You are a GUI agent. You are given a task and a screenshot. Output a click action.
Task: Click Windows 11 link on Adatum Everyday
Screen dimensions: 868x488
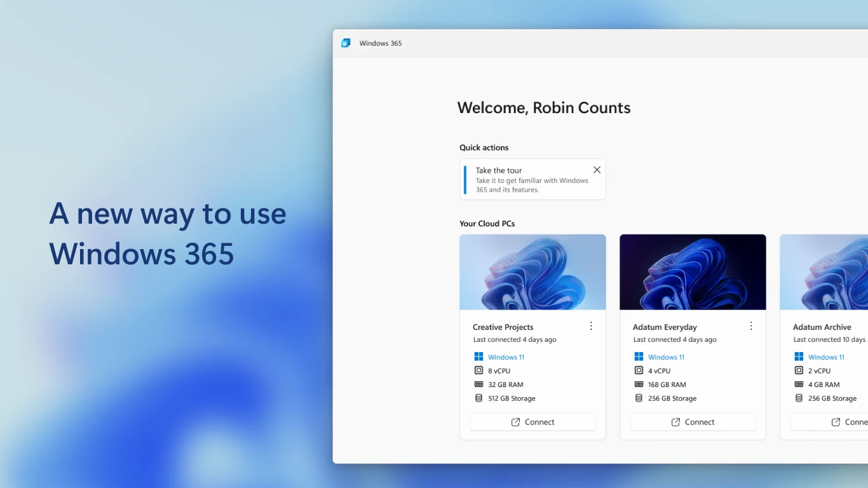[x=666, y=357]
